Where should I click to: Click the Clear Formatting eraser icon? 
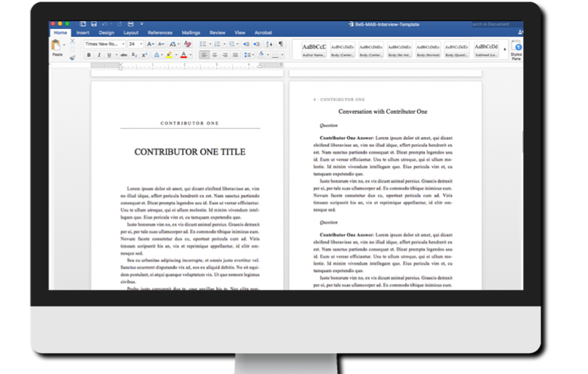coord(188,43)
